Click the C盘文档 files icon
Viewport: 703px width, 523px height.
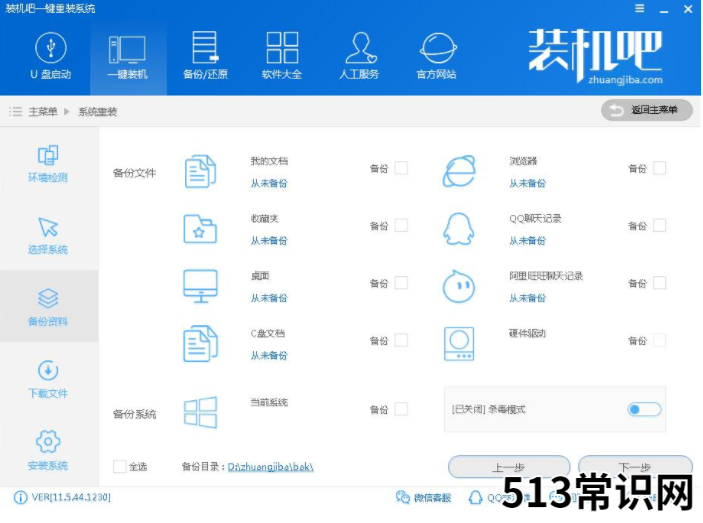200,344
